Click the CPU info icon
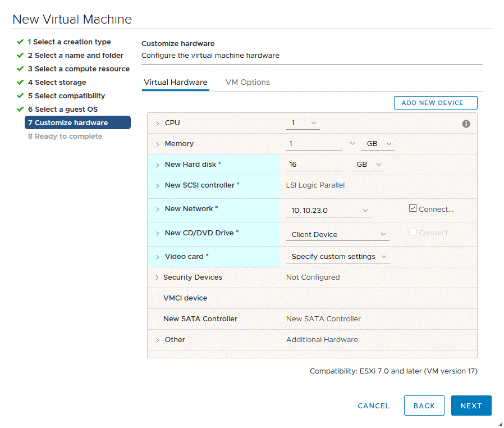The width and height of the screenshot is (504, 428). (x=466, y=124)
